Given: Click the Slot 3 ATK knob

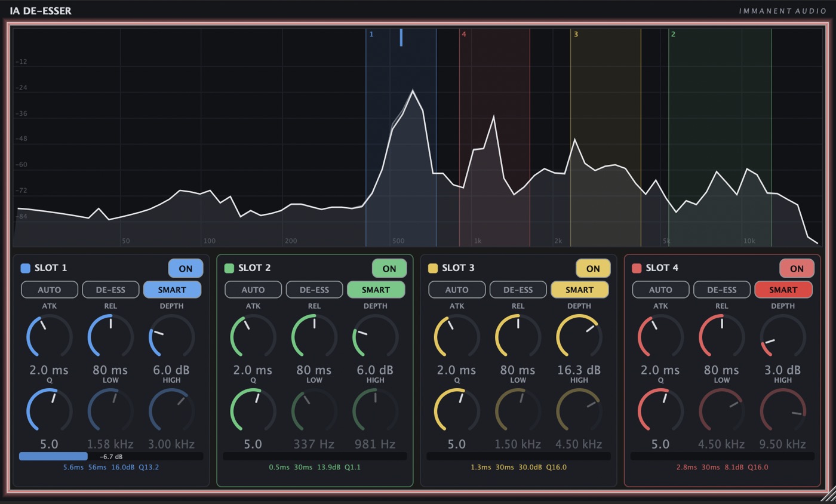Looking at the screenshot, I should pos(457,337).
